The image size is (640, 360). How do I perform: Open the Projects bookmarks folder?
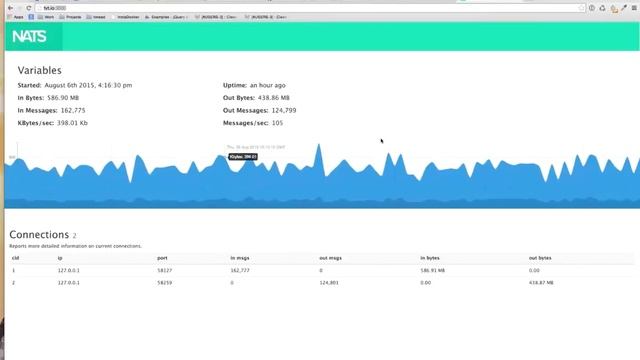70,17
